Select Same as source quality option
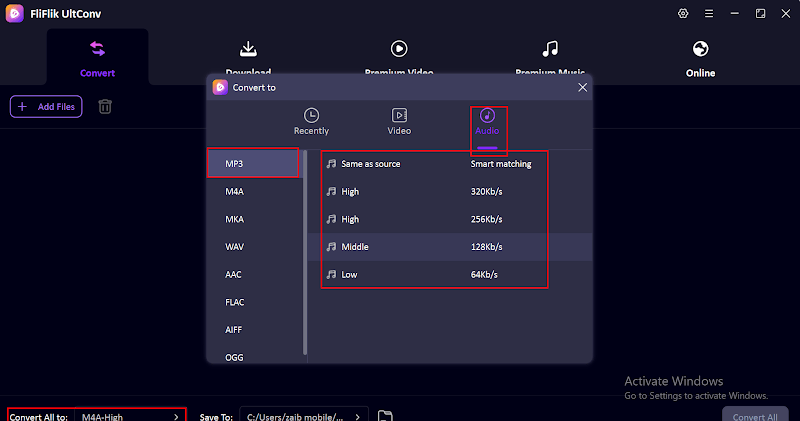Viewport: 800px width, 421px height. pyautogui.click(x=450, y=164)
